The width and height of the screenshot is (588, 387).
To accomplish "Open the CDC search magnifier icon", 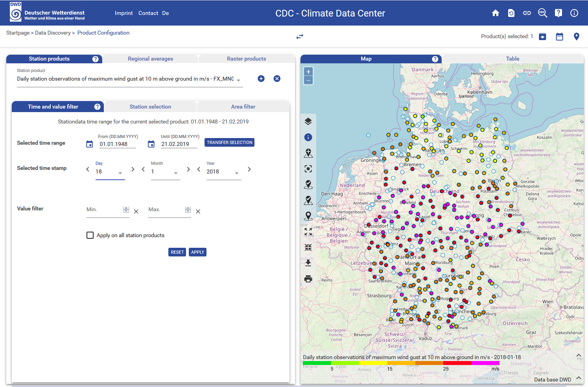I will pos(542,13).
